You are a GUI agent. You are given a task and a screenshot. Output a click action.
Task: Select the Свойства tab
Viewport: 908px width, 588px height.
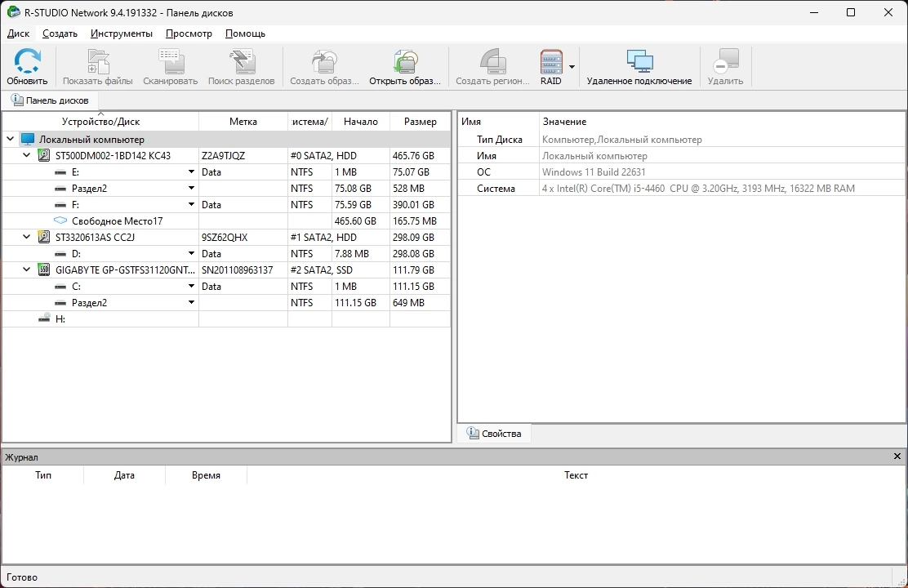(x=494, y=434)
